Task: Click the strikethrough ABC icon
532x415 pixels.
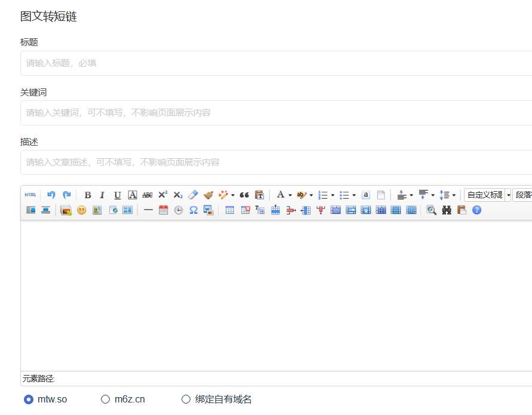Action: pos(147,195)
